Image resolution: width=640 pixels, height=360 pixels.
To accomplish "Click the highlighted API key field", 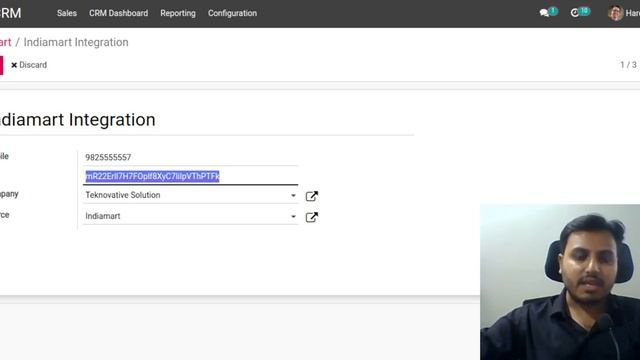I will (x=190, y=176).
